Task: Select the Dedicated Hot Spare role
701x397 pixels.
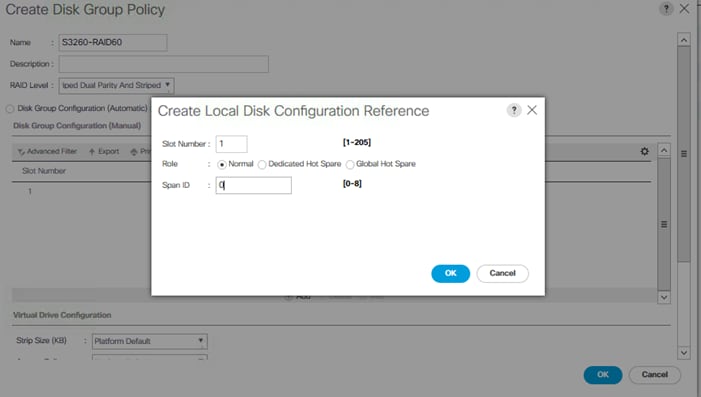Action: 262,165
